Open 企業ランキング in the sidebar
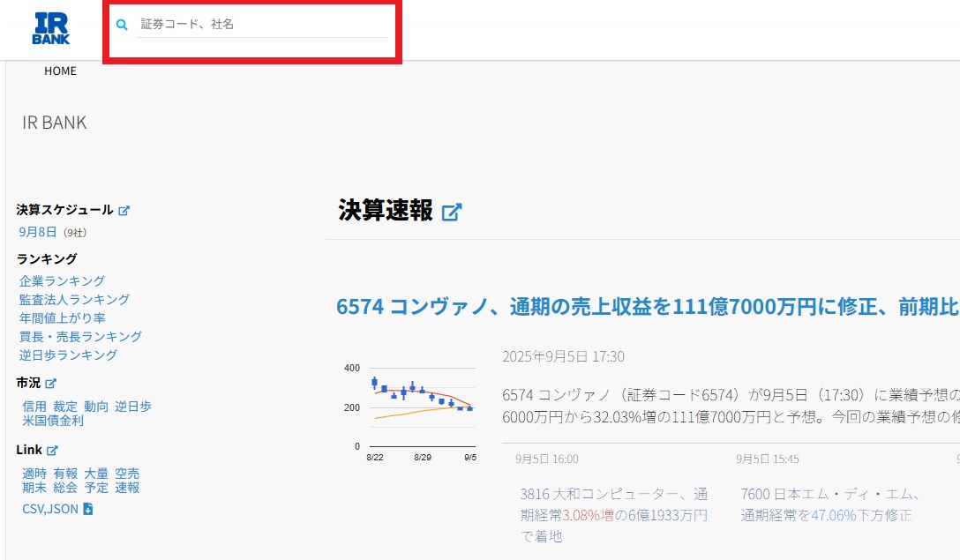 coord(62,281)
